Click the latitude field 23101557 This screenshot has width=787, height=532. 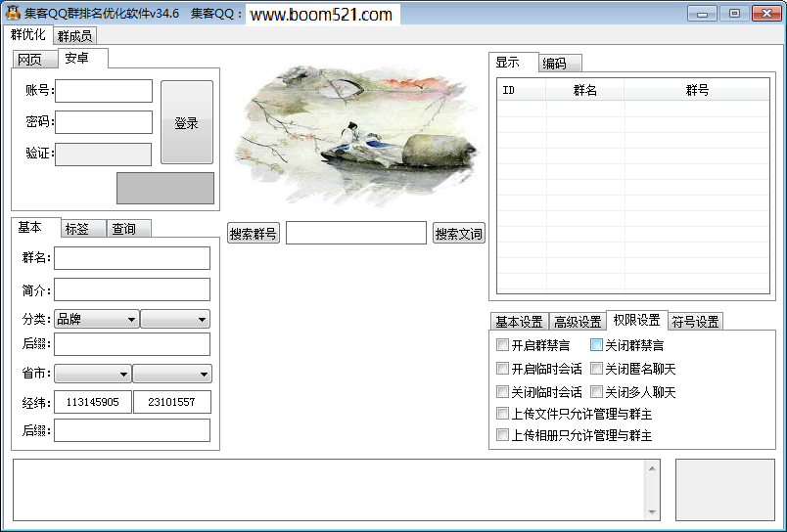(171, 402)
